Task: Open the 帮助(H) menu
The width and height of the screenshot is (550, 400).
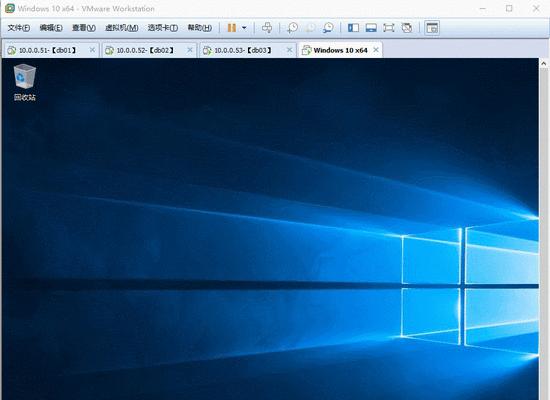Action: point(200,28)
